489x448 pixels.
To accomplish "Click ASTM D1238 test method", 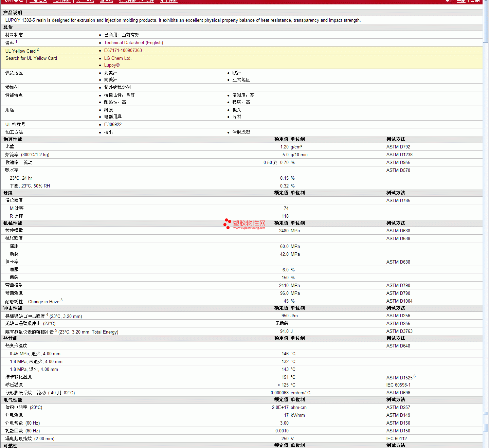I will point(399,155).
